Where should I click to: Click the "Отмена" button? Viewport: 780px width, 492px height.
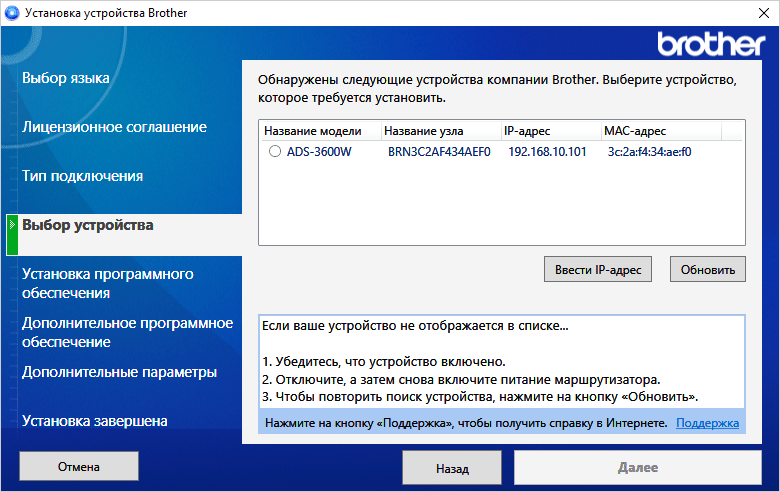tap(79, 466)
